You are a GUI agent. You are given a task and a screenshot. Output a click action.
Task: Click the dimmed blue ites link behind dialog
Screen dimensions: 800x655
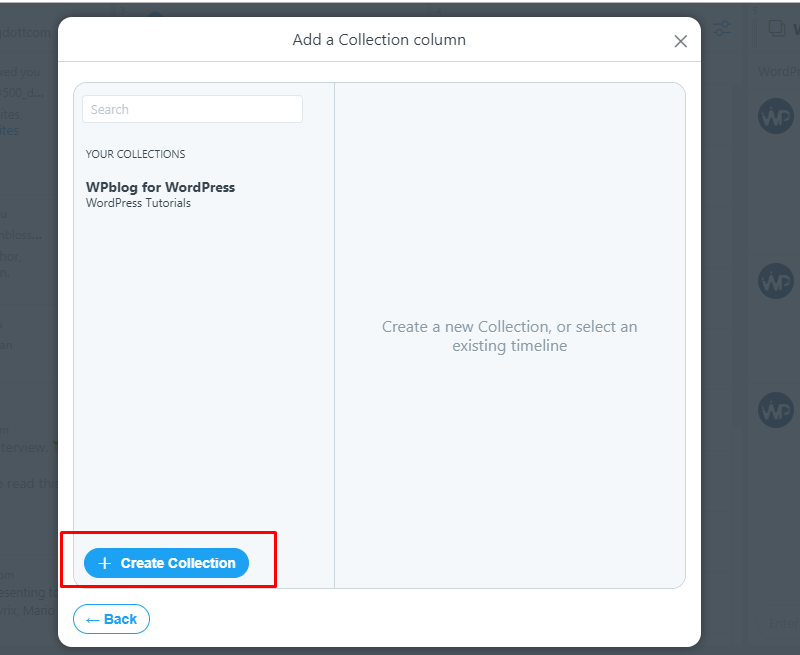coord(9,131)
